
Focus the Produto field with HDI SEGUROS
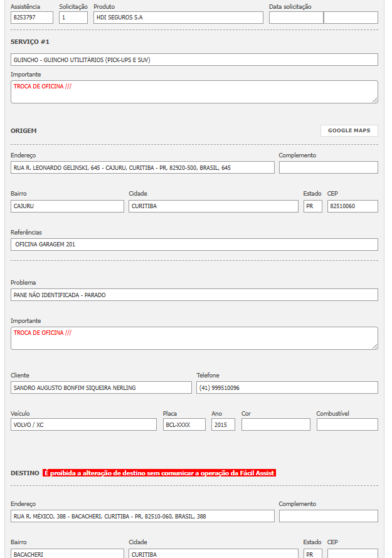178,18
